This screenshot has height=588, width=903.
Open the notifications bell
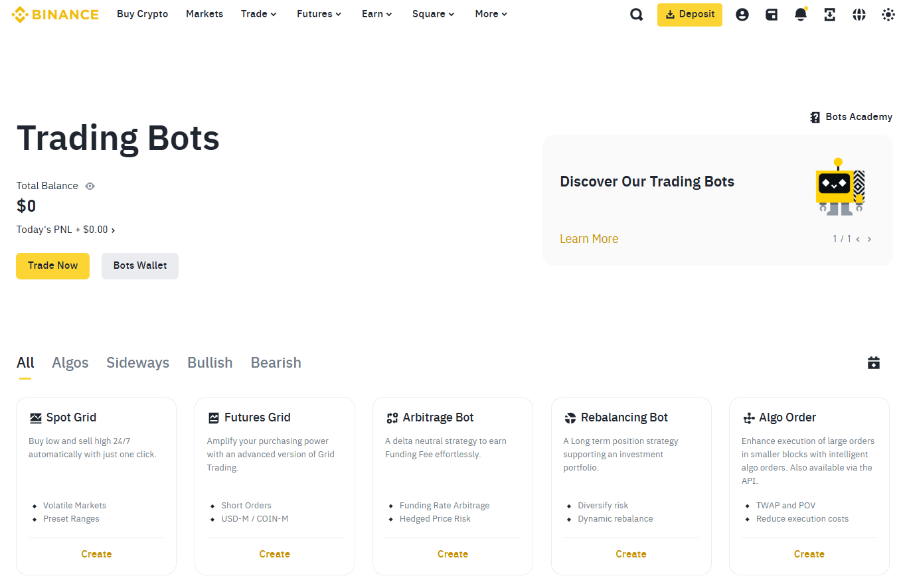[801, 15]
